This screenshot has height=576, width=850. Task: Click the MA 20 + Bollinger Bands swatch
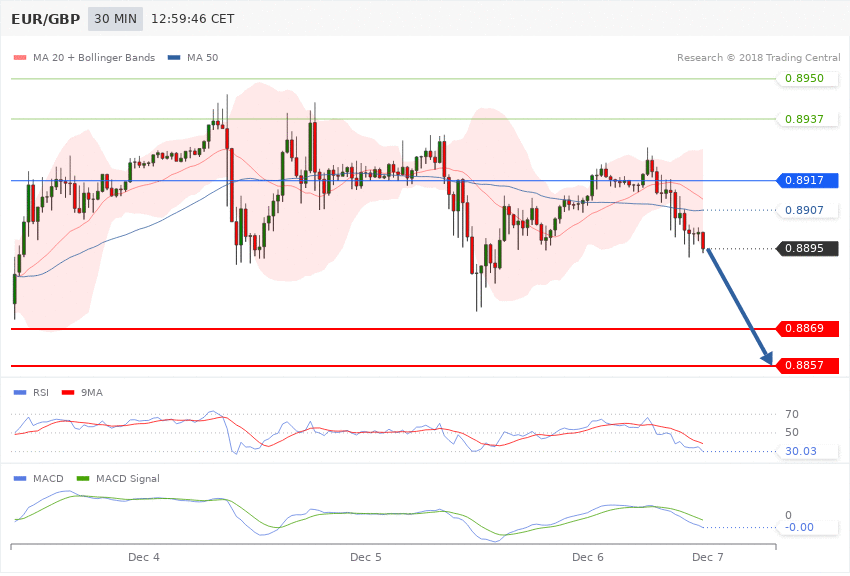point(20,57)
